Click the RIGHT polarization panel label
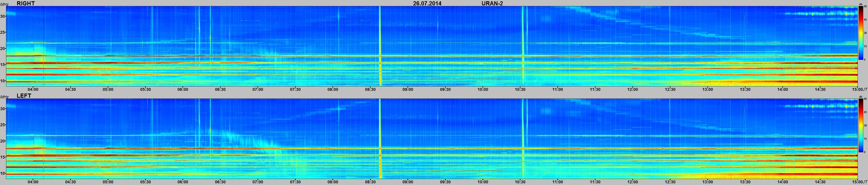Screen dimensions: 868x185 (x=26, y=3)
